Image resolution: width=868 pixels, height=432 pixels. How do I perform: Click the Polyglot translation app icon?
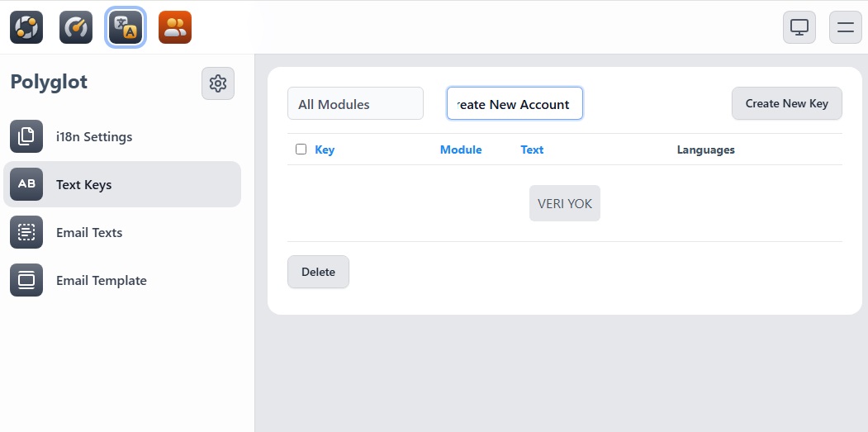click(126, 27)
